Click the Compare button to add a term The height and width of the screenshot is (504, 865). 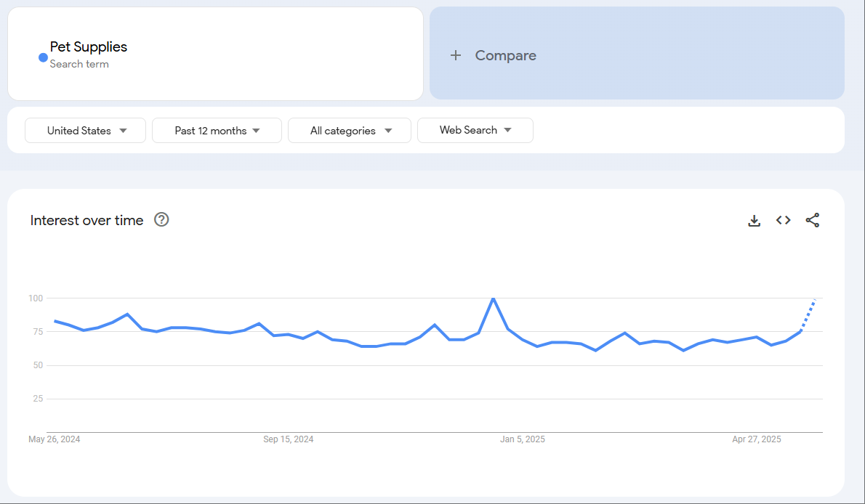click(x=504, y=55)
